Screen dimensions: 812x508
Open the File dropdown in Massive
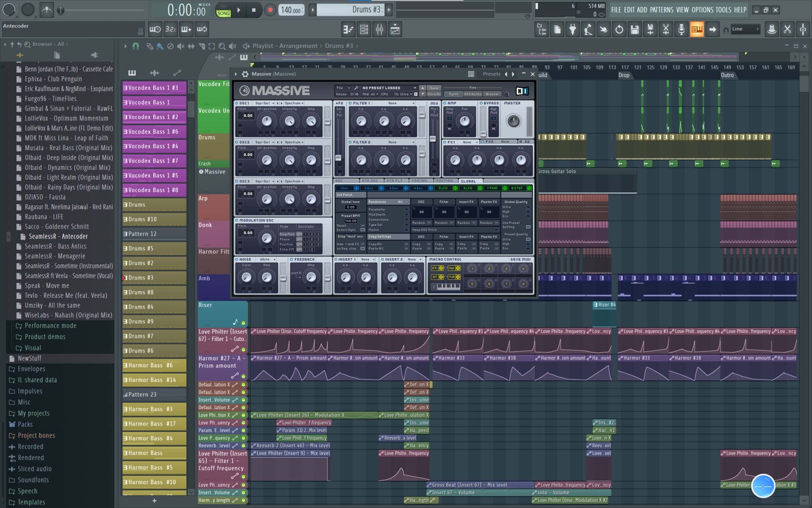click(x=343, y=88)
